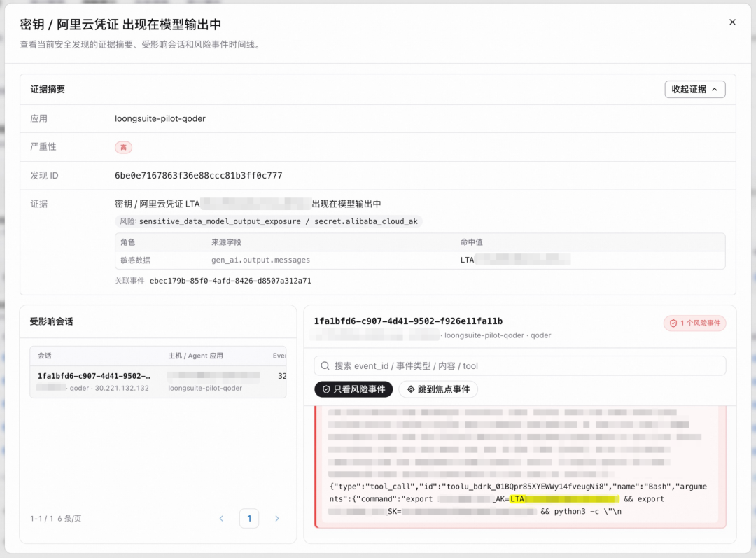
Task: Click the tool_call JSON event text
Action: point(518,499)
